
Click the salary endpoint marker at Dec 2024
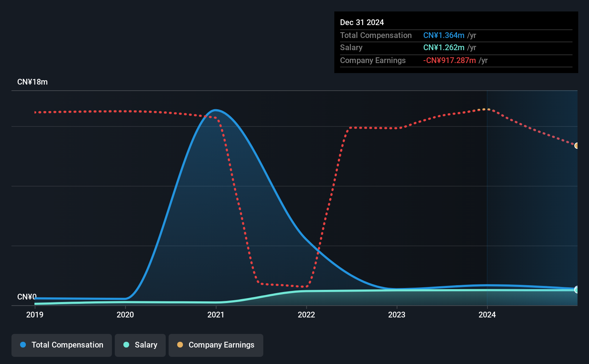pyautogui.click(x=577, y=289)
